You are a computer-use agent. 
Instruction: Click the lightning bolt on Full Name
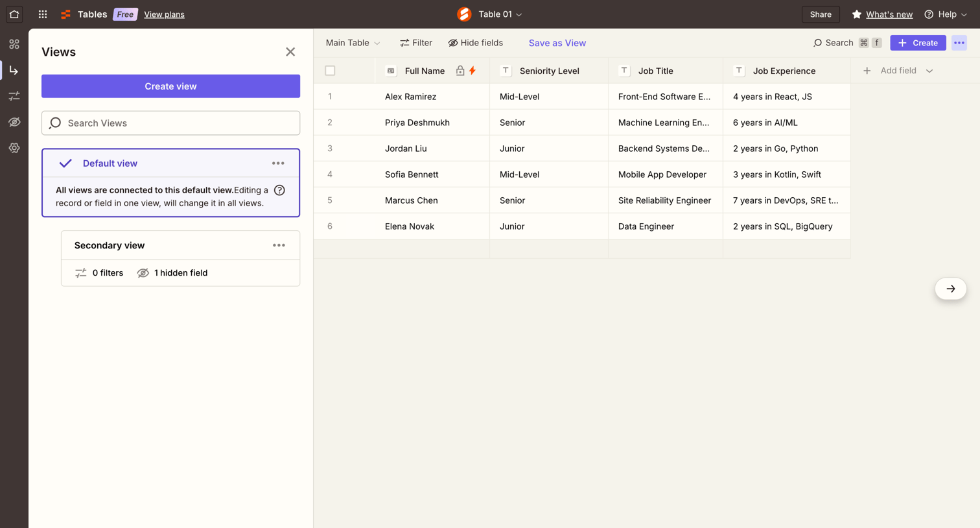click(x=472, y=71)
